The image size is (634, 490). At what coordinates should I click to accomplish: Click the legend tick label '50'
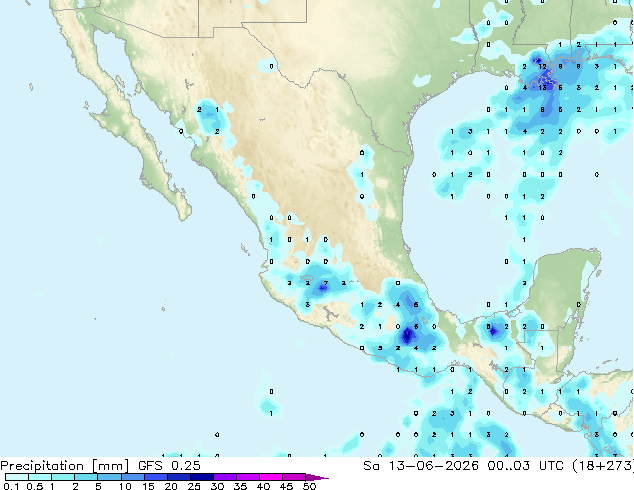tap(309, 486)
